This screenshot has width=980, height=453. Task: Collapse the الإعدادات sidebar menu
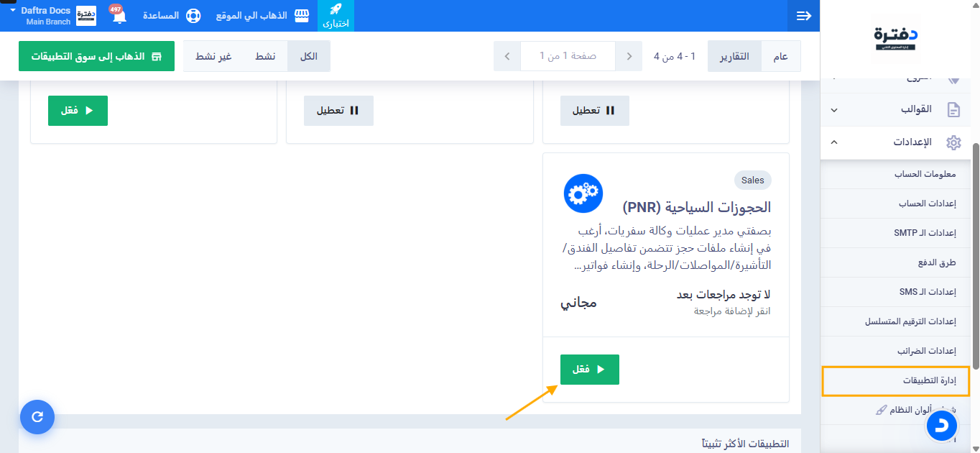pos(833,142)
